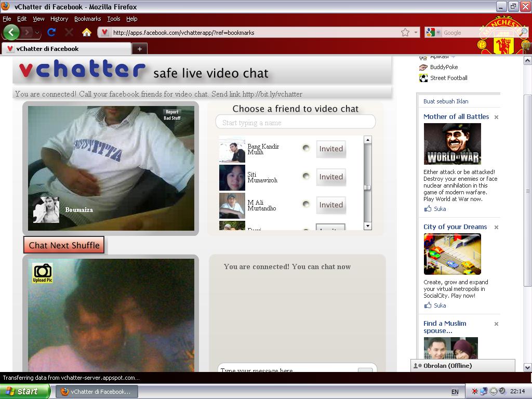Image resolution: width=532 pixels, height=399 pixels.
Task: Open the Find a Muslim spouse link
Action: tap(445, 327)
